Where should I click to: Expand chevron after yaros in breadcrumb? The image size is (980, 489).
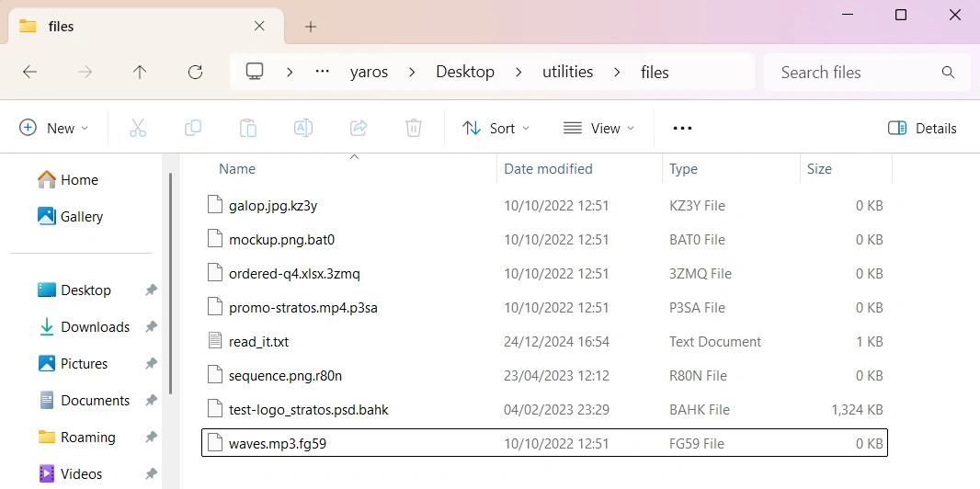412,72
